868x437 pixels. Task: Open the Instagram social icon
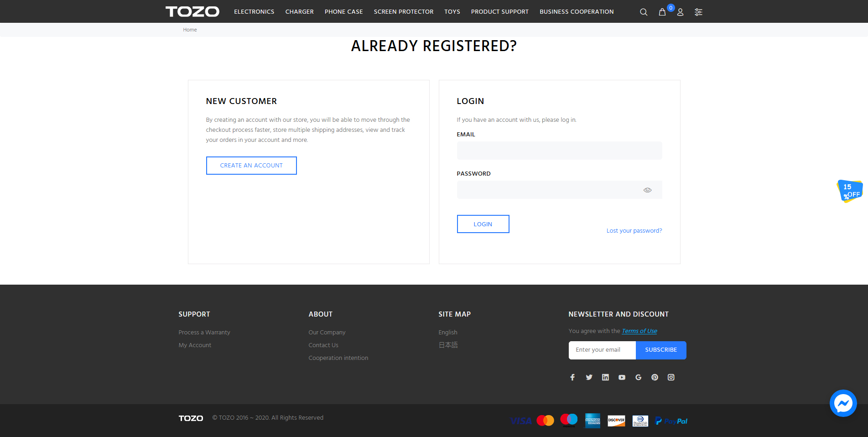(x=671, y=377)
